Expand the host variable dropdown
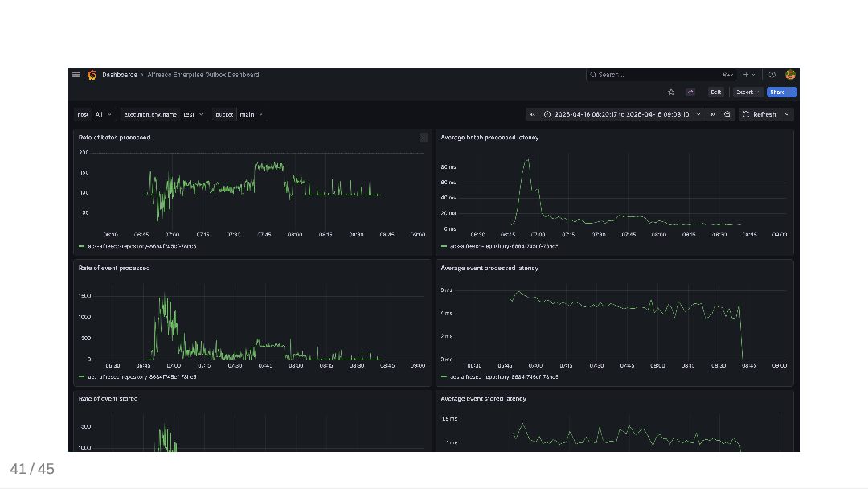 (x=104, y=114)
